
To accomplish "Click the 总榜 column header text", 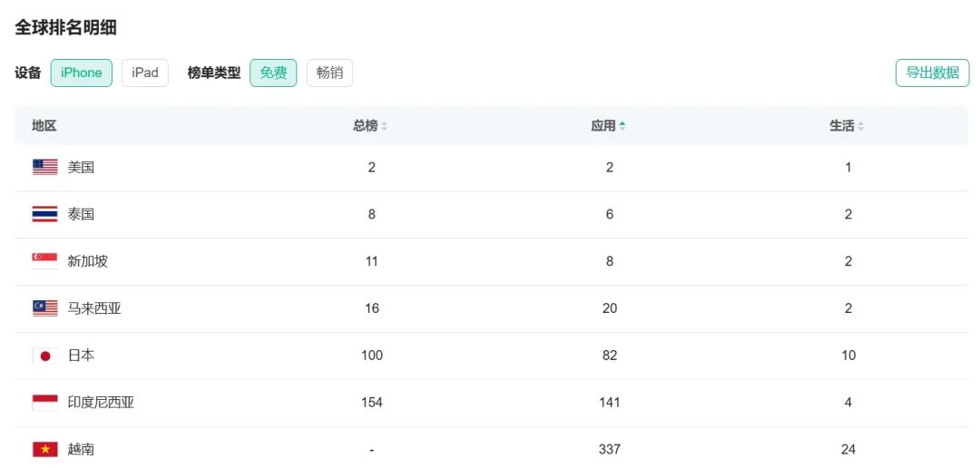I will 366,125.
